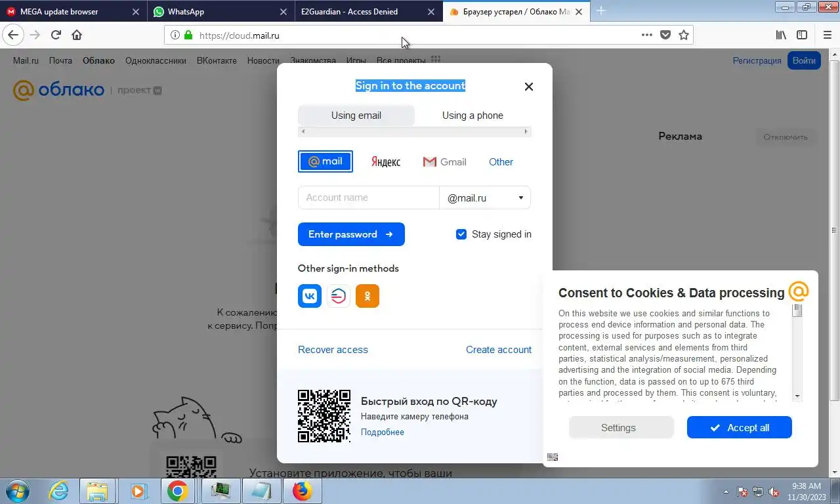Screen dimensions: 840x504
Task: Open a new browser tab
Action: [600, 11]
